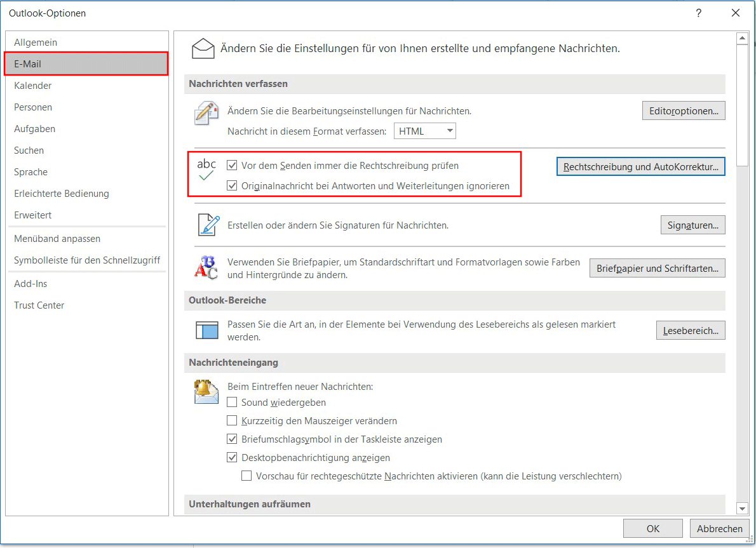Image resolution: width=756 pixels, height=548 pixels.
Task: Go to the Suchen category
Action: pyautogui.click(x=87, y=150)
